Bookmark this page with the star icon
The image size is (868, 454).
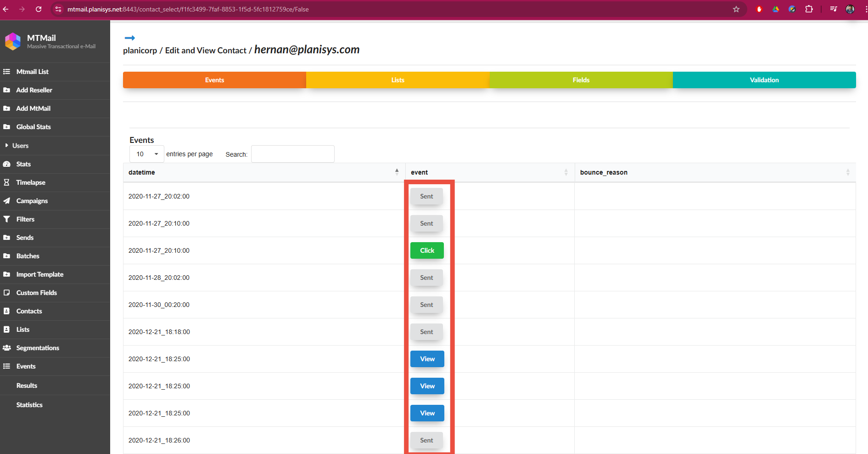736,9
